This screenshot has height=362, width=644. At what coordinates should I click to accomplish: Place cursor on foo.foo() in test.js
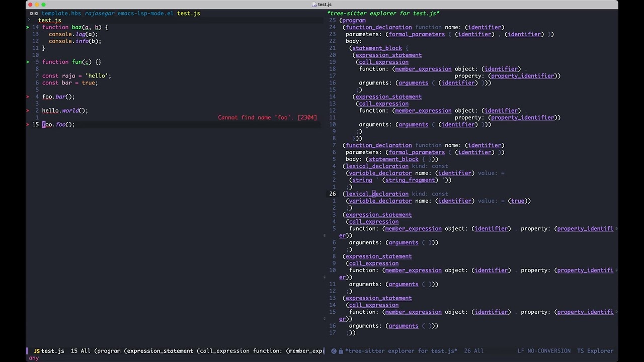tap(58, 124)
